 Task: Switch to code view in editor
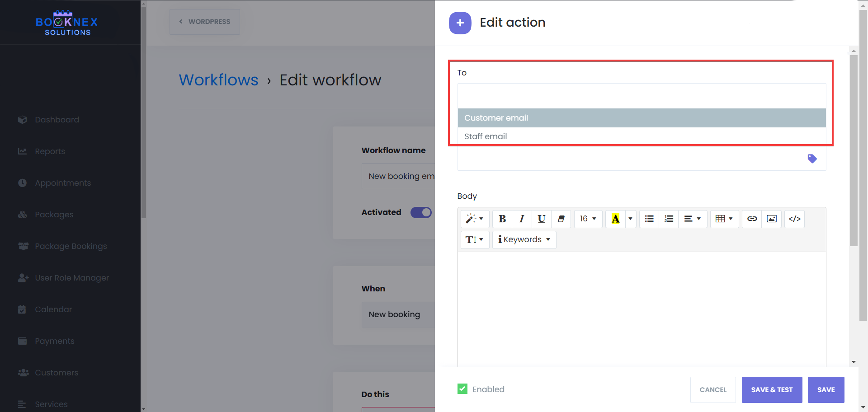pyautogui.click(x=794, y=219)
